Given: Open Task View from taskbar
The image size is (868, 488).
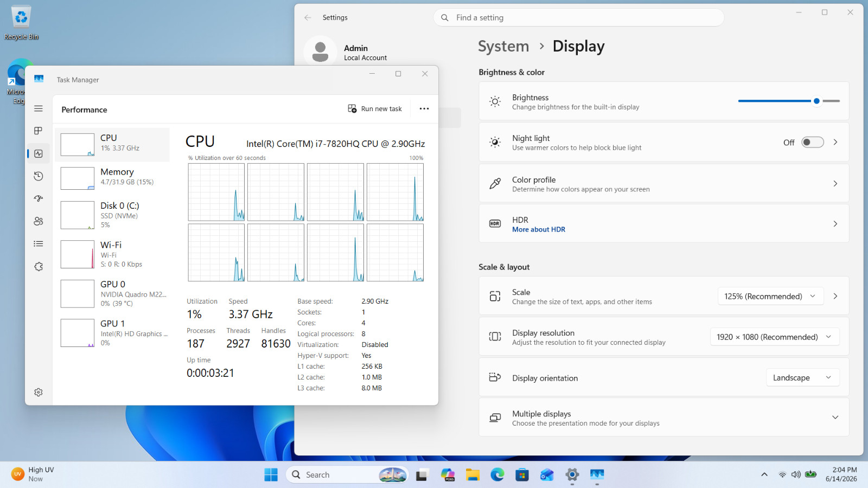Looking at the screenshot, I should pos(422,474).
